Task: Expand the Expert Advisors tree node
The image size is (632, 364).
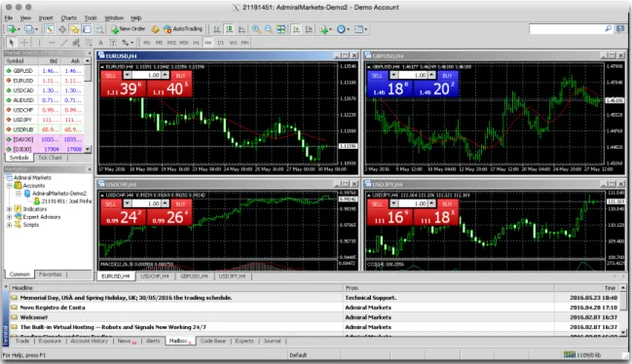Action: (10, 217)
